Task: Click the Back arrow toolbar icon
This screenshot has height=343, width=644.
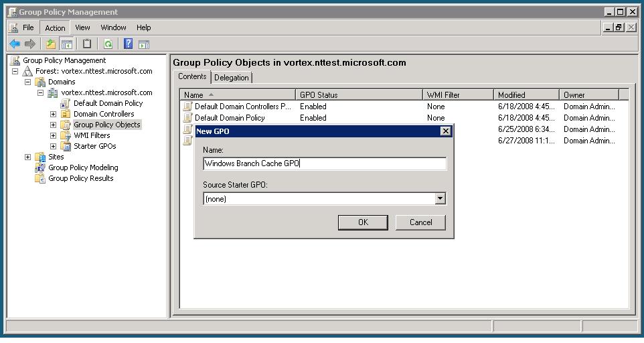Action: click(x=15, y=44)
